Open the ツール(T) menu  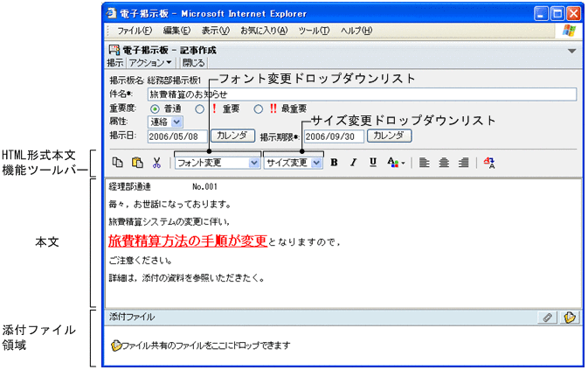pyautogui.click(x=314, y=31)
